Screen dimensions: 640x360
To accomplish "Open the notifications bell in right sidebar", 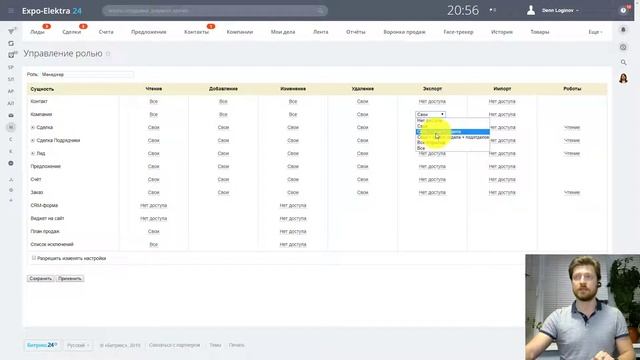I will coord(623,30).
